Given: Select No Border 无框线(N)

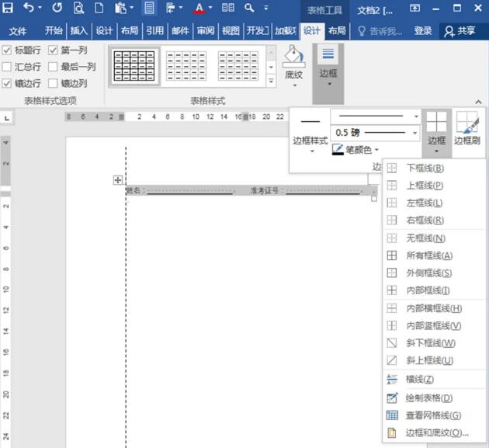Looking at the screenshot, I should [434, 238].
